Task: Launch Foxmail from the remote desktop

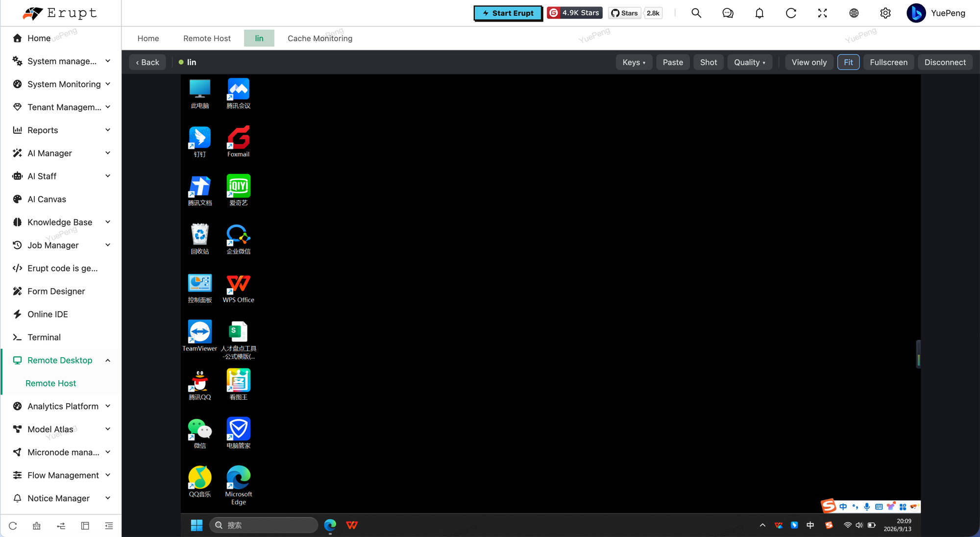Action: [x=238, y=142]
